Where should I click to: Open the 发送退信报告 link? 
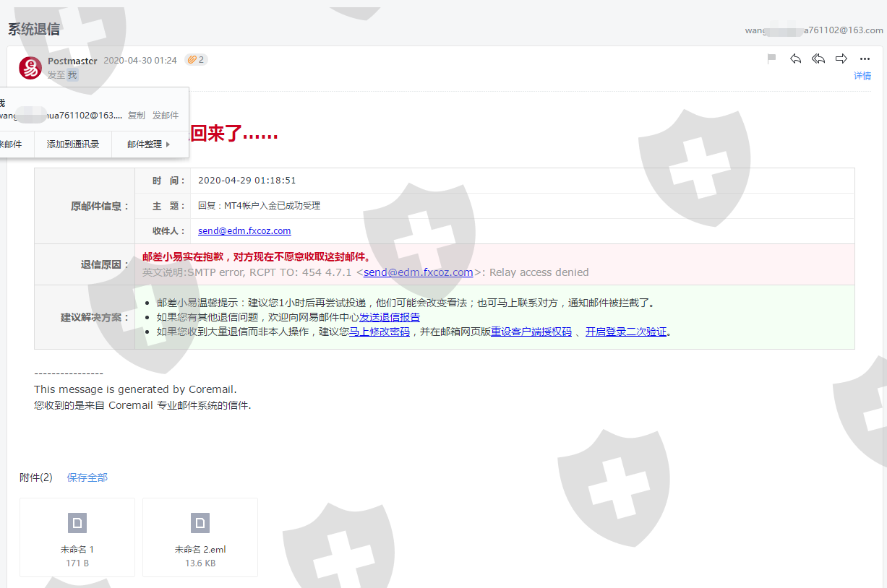coord(390,317)
